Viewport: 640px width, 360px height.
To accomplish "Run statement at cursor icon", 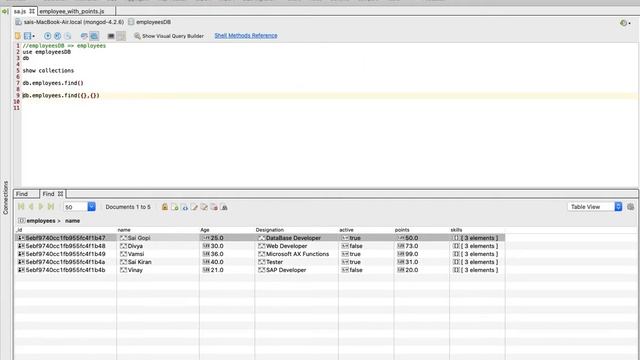I will (x=58, y=36).
